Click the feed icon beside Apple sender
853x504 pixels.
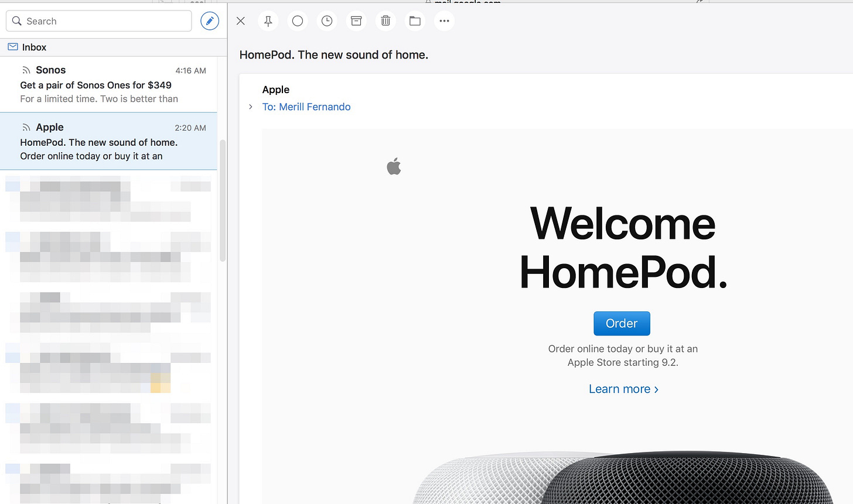click(x=26, y=128)
